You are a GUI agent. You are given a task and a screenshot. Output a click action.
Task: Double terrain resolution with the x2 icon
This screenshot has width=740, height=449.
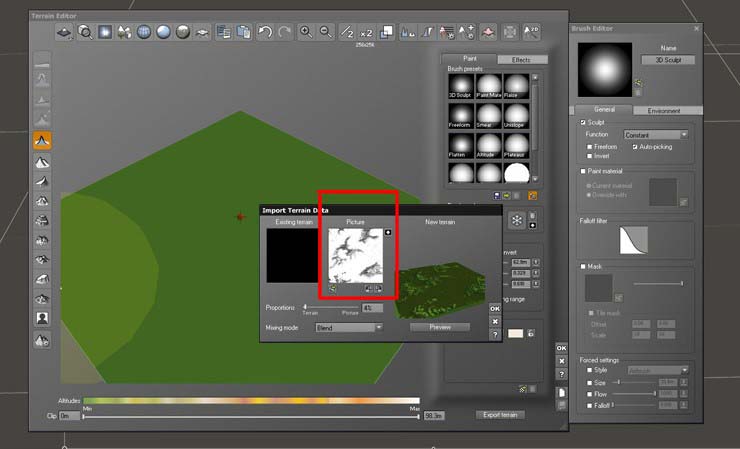click(x=366, y=32)
